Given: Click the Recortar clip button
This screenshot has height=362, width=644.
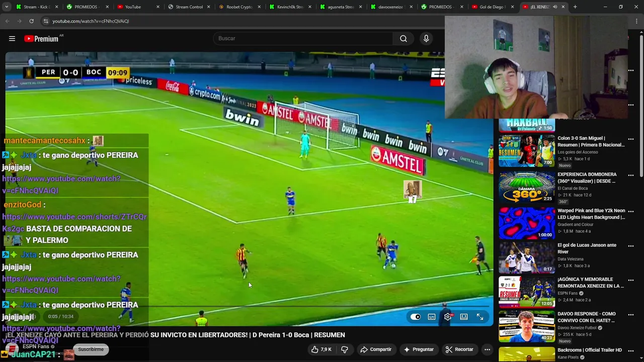Looking at the screenshot, I should tap(459, 349).
